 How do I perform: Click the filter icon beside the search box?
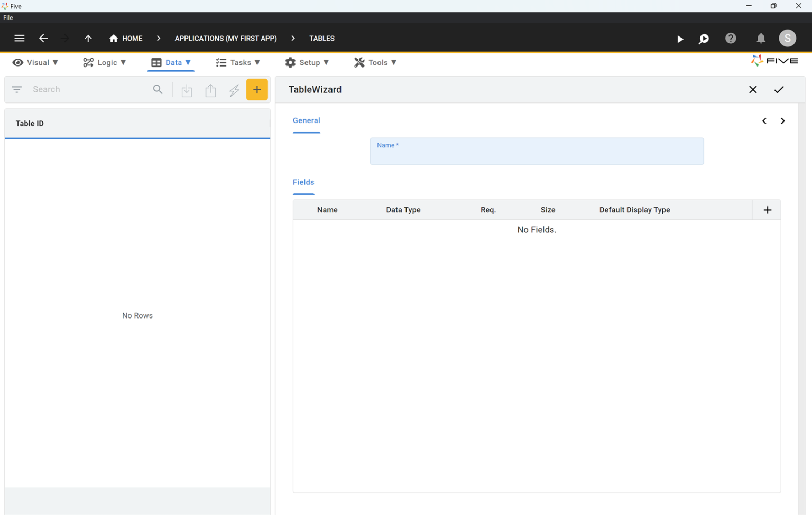point(16,89)
